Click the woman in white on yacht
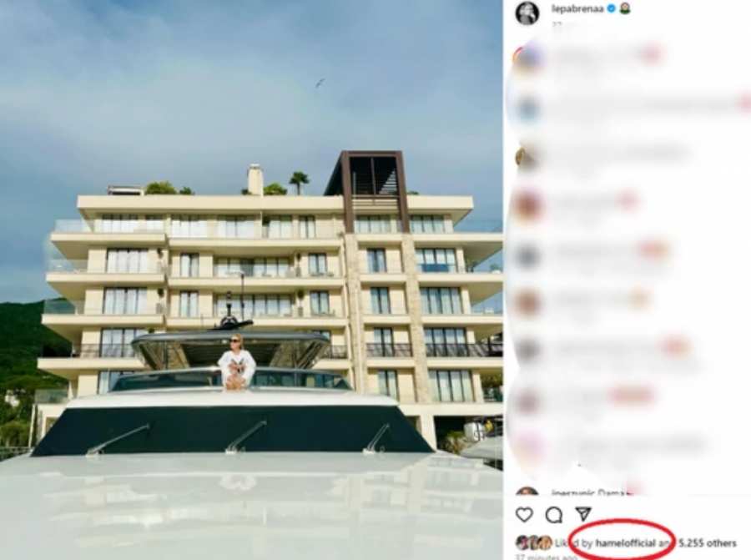Viewport: 751px width, 560px height. (x=235, y=362)
